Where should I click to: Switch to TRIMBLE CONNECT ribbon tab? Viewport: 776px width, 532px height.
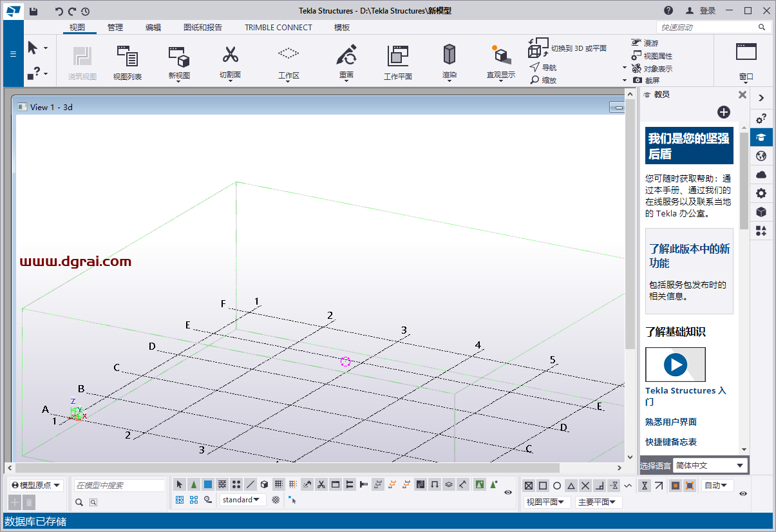pyautogui.click(x=278, y=27)
